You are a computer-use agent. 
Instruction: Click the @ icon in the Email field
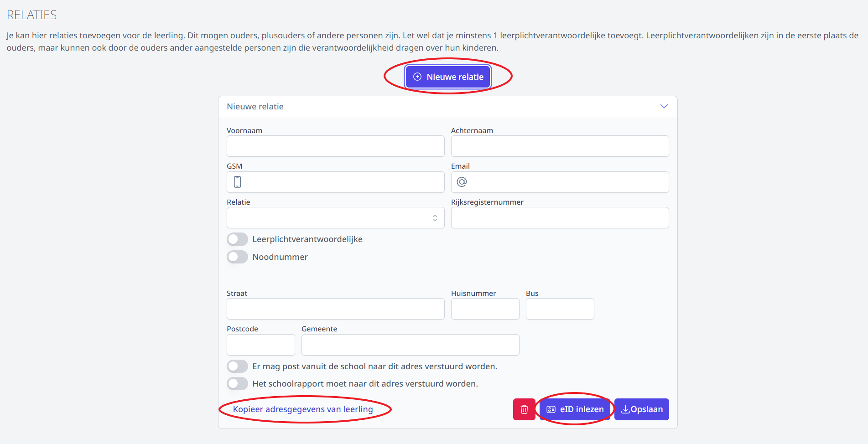(462, 182)
